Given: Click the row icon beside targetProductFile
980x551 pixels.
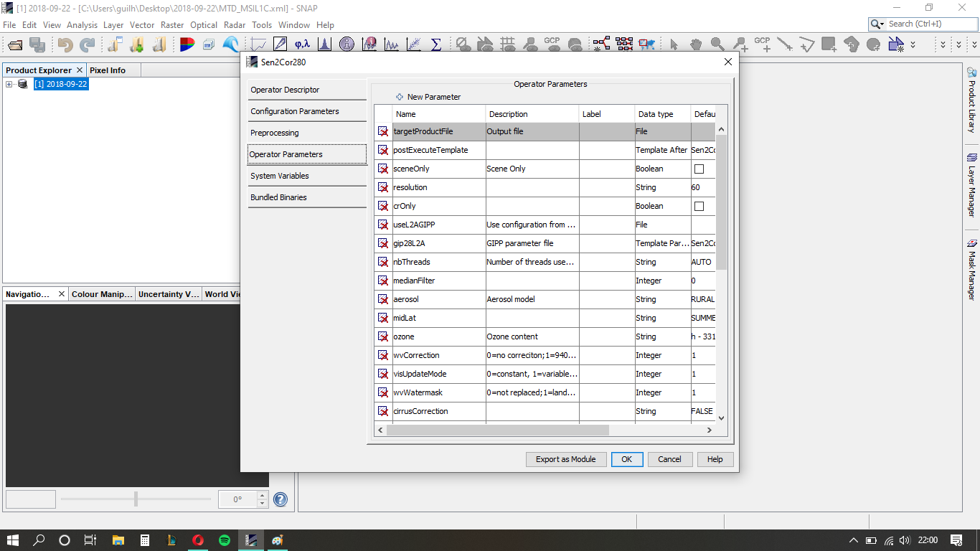Looking at the screenshot, I should pyautogui.click(x=383, y=131).
